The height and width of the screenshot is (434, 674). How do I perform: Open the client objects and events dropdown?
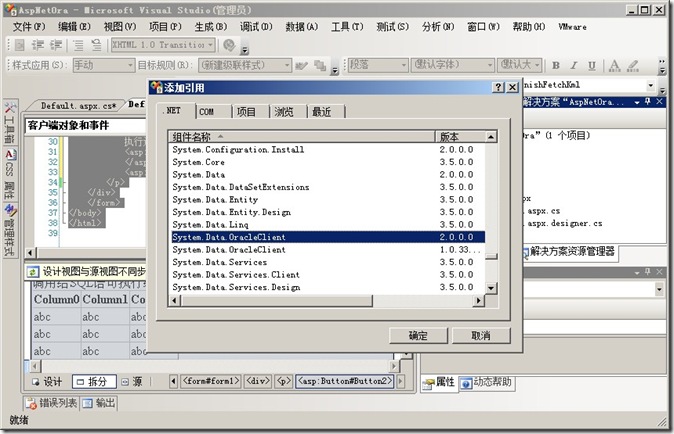tap(86, 126)
